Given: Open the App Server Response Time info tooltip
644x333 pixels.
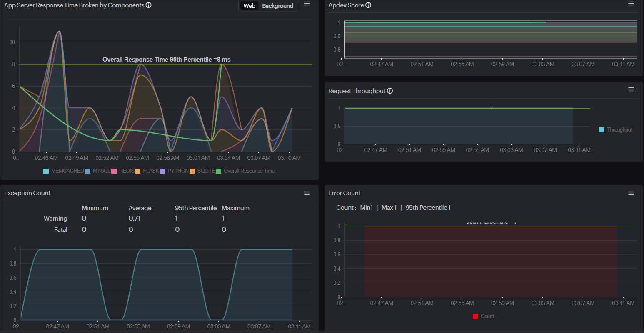Looking at the screenshot, I should (x=149, y=5).
